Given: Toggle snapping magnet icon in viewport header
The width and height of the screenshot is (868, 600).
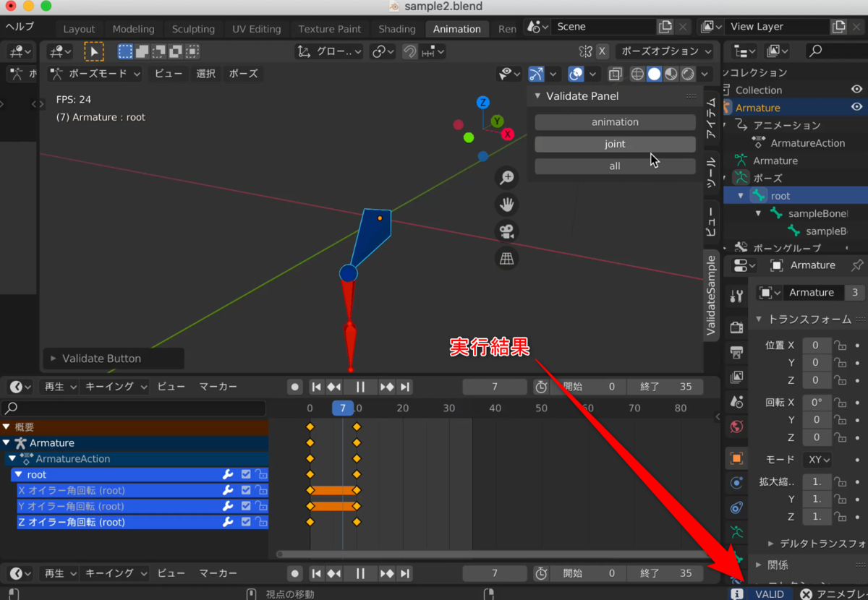Looking at the screenshot, I should coord(409,51).
